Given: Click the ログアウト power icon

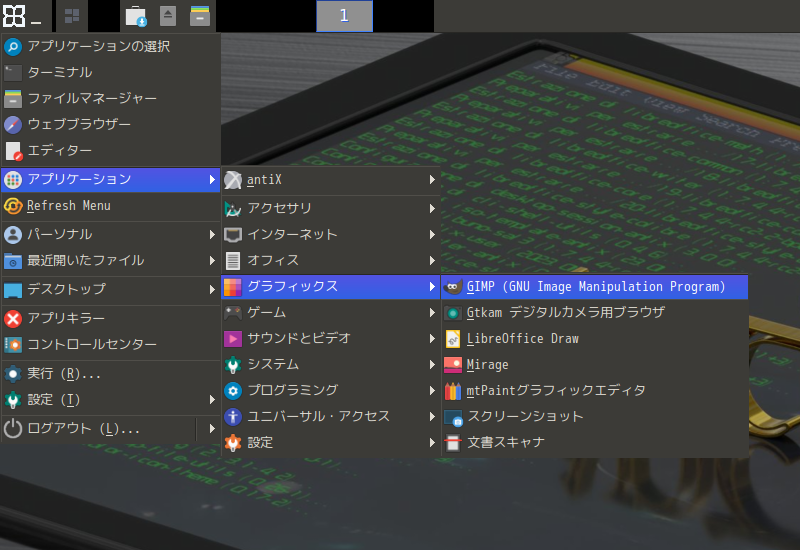Looking at the screenshot, I should pyautogui.click(x=13, y=429).
